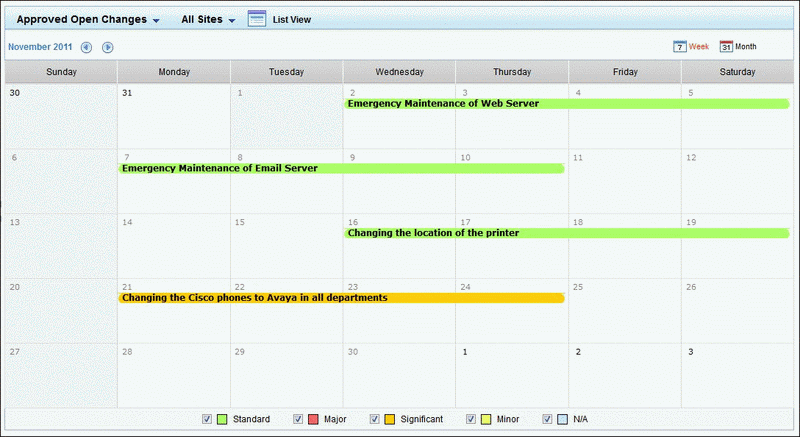Select date 14 on Monday

click(x=127, y=222)
